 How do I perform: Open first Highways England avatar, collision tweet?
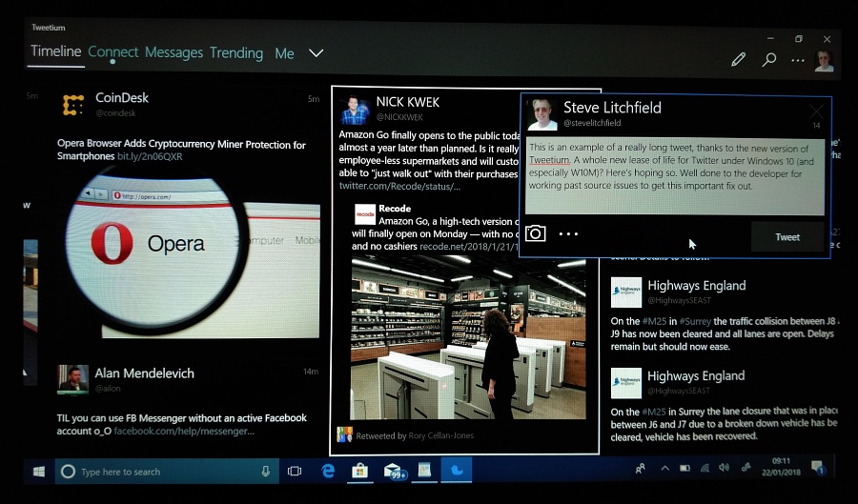point(626,292)
